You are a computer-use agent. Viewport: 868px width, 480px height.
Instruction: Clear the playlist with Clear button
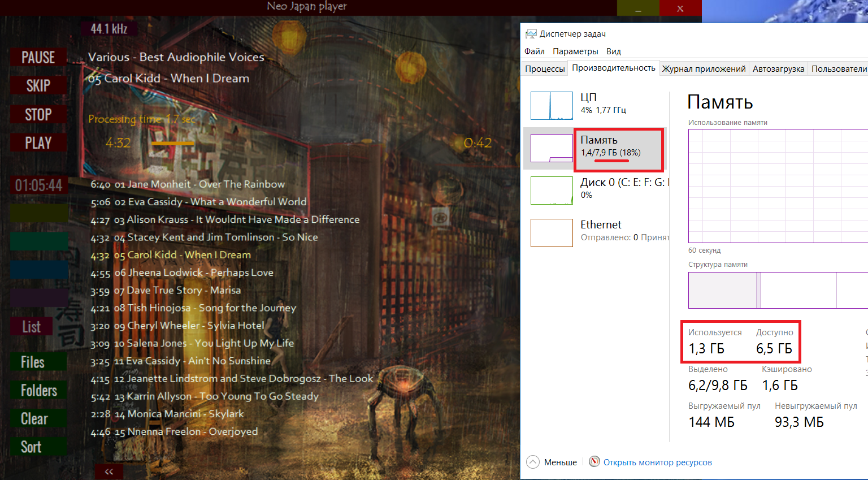click(x=38, y=418)
